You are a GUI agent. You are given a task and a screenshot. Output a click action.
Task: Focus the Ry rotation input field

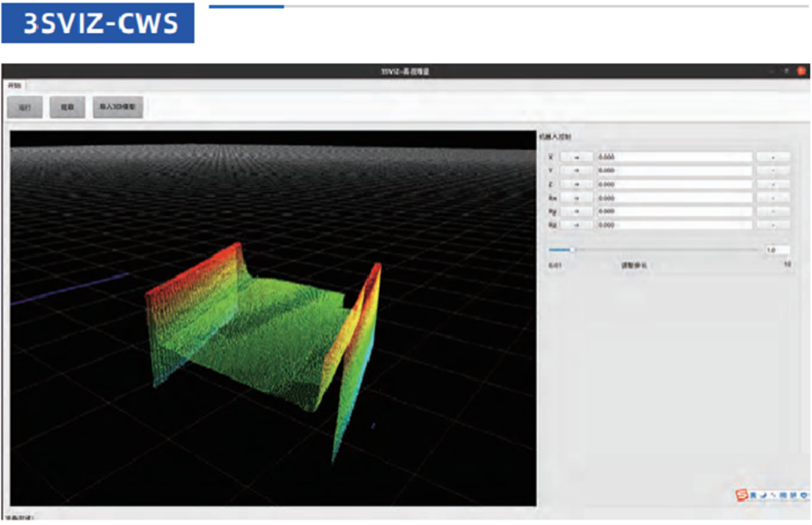tap(675, 211)
